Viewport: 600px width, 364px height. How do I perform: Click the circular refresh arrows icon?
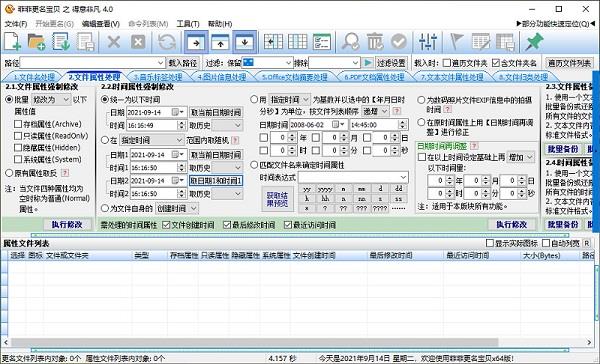coord(167,41)
